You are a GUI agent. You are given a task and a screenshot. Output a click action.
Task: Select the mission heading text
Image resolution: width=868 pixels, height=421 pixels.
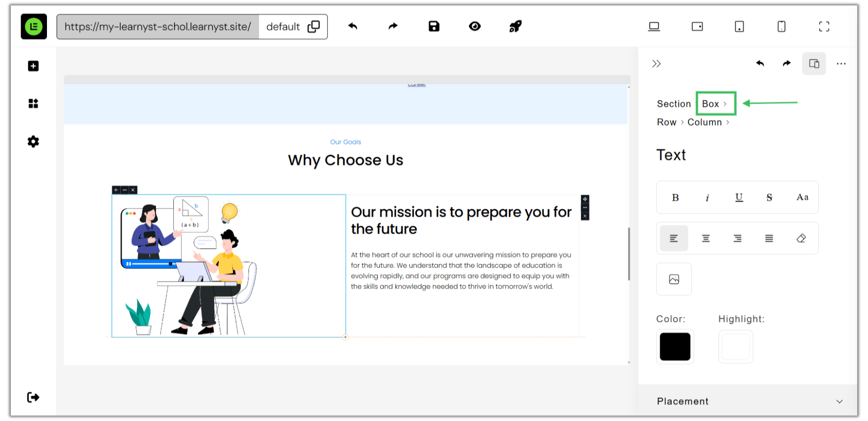coord(461,220)
